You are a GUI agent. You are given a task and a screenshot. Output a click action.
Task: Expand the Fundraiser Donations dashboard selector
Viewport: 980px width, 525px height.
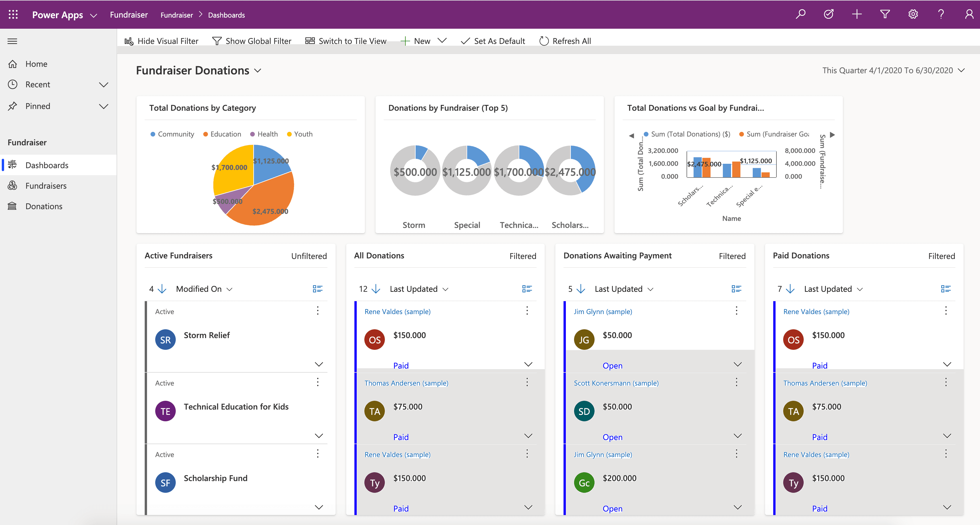[x=258, y=71]
